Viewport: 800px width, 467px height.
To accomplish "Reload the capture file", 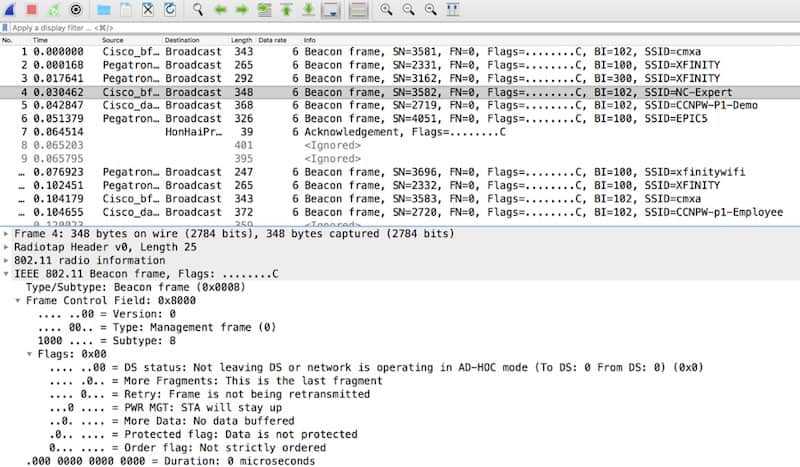I will 170,9.
